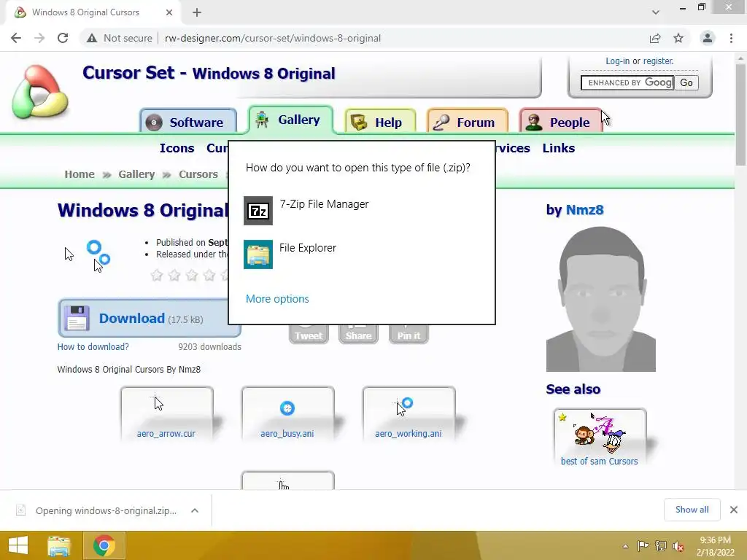Open author Nmz8 profile link
This screenshot has width=747, height=560.
(584, 209)
